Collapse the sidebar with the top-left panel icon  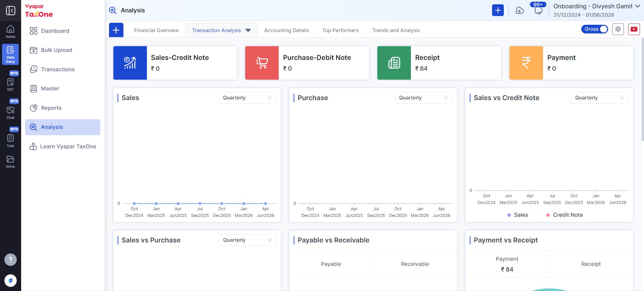tap(10, 10)
